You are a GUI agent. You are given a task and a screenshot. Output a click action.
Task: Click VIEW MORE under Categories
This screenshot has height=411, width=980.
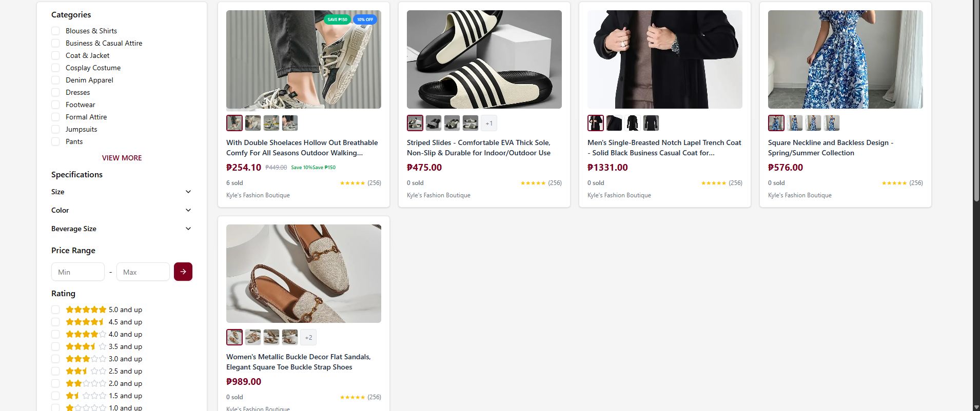coord(122,158)
